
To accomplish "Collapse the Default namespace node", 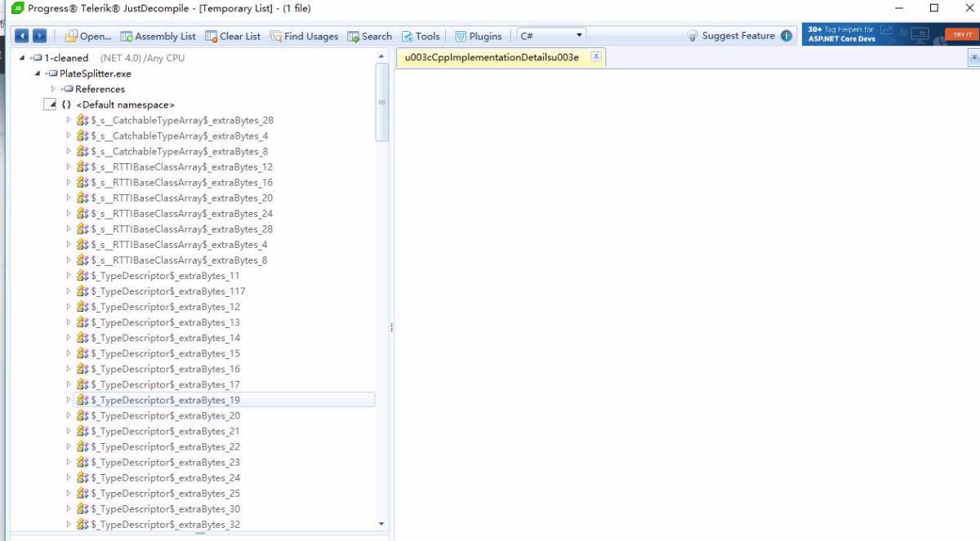I will 52,105.
